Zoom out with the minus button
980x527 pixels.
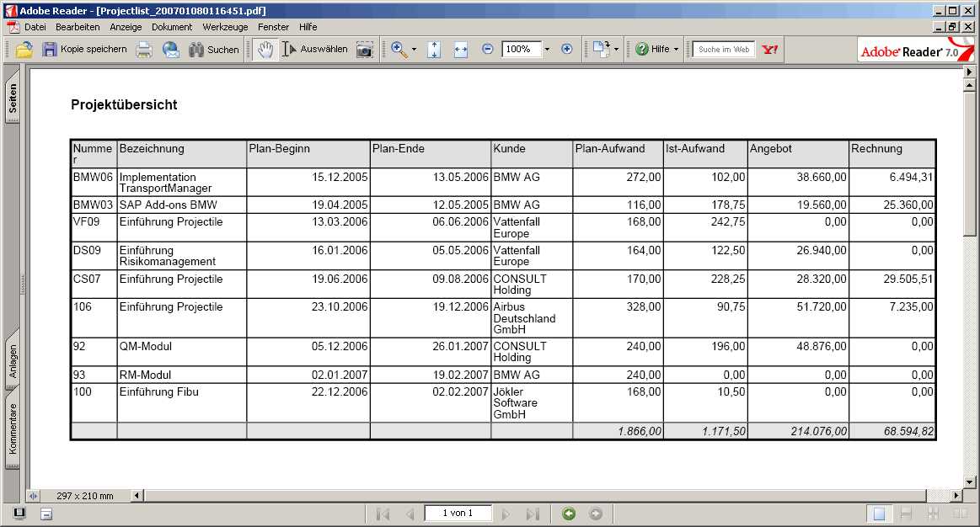(x=488, y=50)
